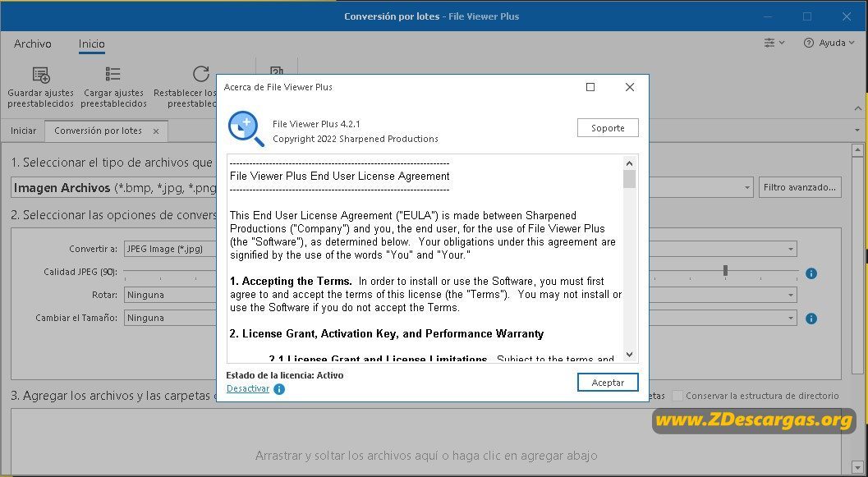Click the license text scrollbar up arrow
Screen dimensions: 868x477
coord(629,163)
